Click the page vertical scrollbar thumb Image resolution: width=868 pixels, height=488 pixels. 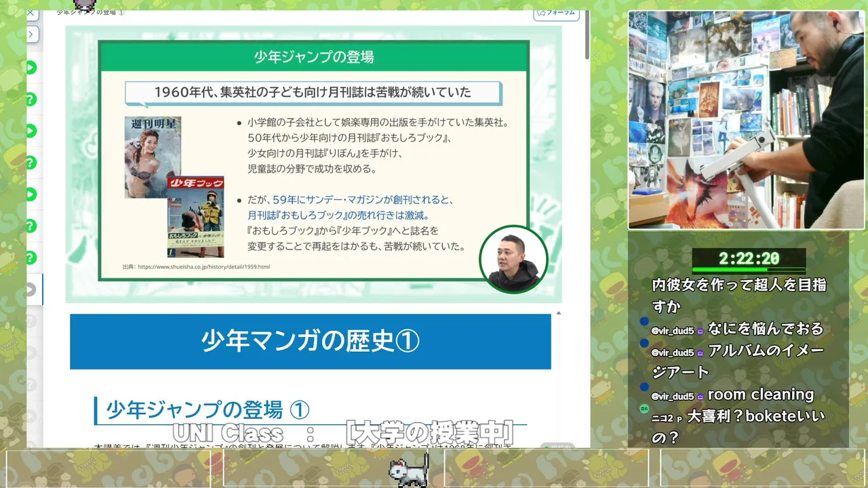587,34
